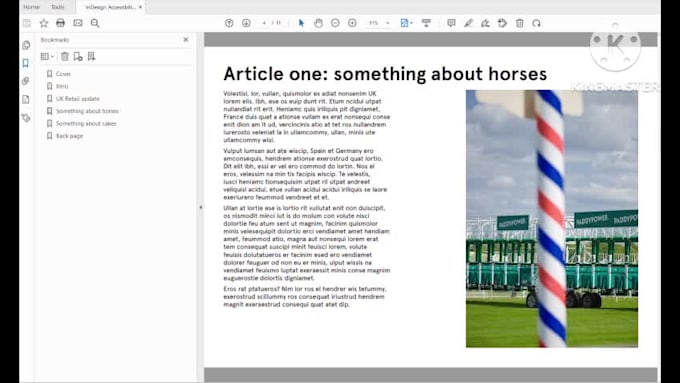This screenshot has width=680, height=383.
Task: Open the fit page view options
Action: [x=406, y=23]
